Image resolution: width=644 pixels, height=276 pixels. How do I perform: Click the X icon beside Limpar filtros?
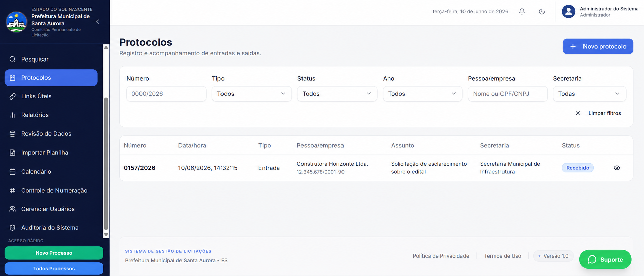coord(578,113)
